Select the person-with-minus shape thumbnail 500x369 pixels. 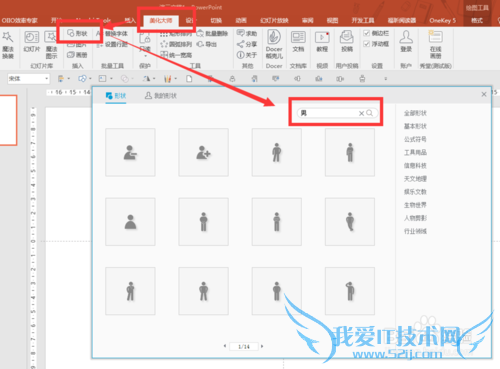point(130,152)
